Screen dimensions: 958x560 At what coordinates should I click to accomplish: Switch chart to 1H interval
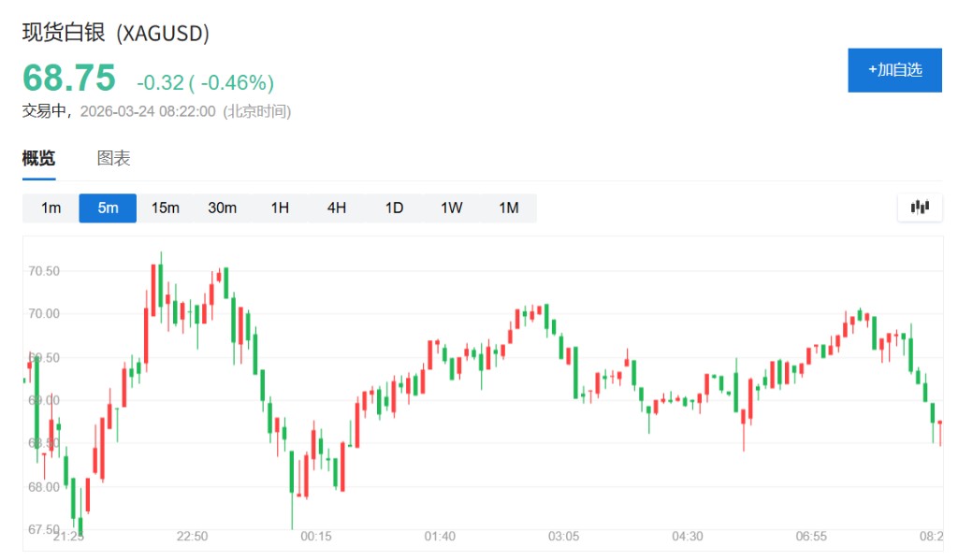click(x=280, y=208)
